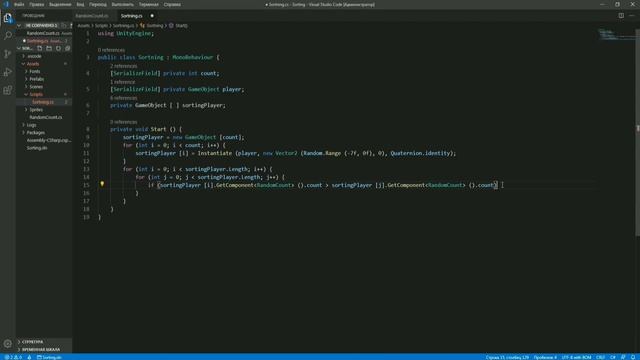Collapse the open editors section
Viewport: 640px width, 360px height.
click(19, 25)
